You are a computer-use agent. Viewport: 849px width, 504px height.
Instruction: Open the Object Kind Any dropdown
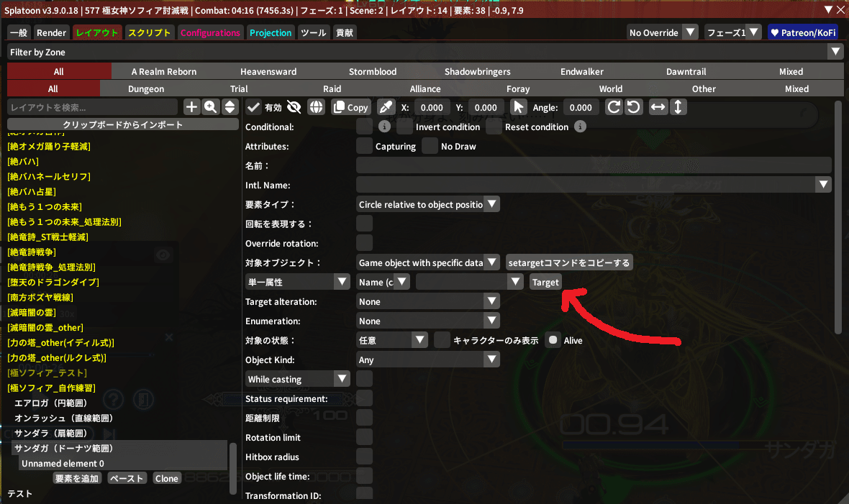(x=428, y=359)
